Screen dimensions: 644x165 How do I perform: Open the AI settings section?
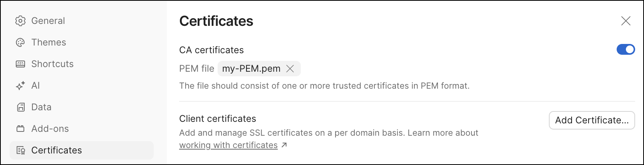pos(35,86)
